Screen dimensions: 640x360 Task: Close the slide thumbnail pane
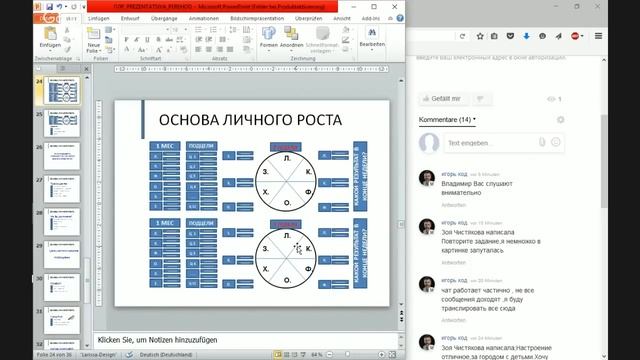pyautogui.click(x=86, y=69)
